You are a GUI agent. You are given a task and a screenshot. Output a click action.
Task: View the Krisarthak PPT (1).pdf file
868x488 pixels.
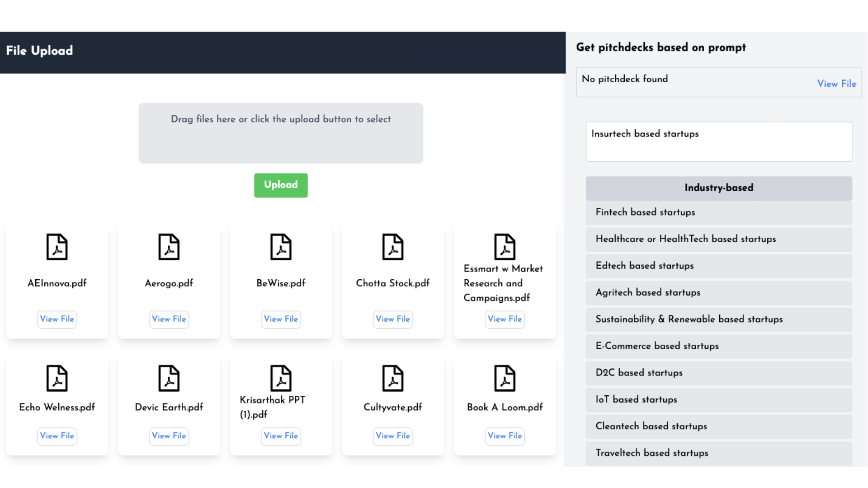click(281, 436)
